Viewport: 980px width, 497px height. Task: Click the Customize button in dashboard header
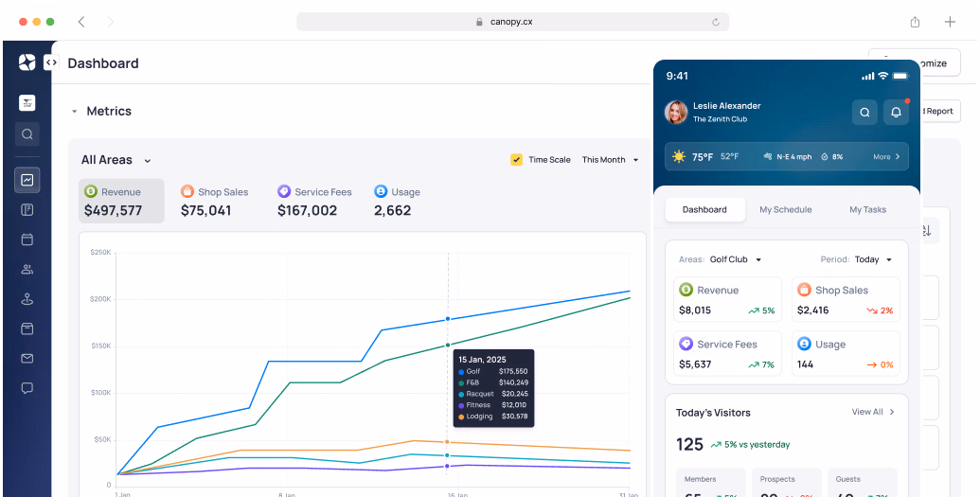(x=940, y=62)
